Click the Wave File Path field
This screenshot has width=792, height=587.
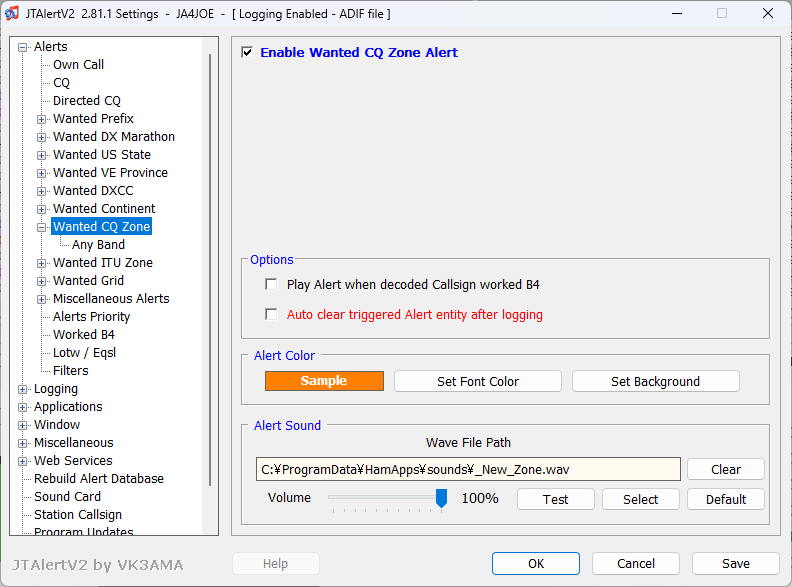pyautogui.click(x=468, y=469)
